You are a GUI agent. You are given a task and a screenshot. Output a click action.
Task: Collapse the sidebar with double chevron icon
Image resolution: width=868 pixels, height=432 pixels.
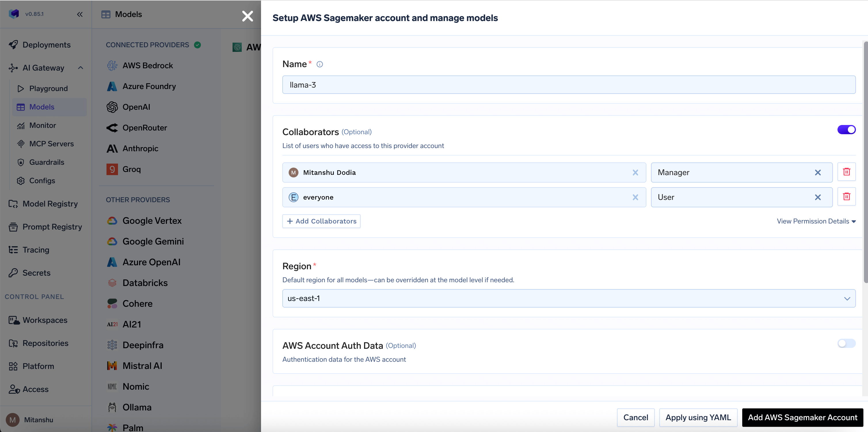click(x=79, y=14)
